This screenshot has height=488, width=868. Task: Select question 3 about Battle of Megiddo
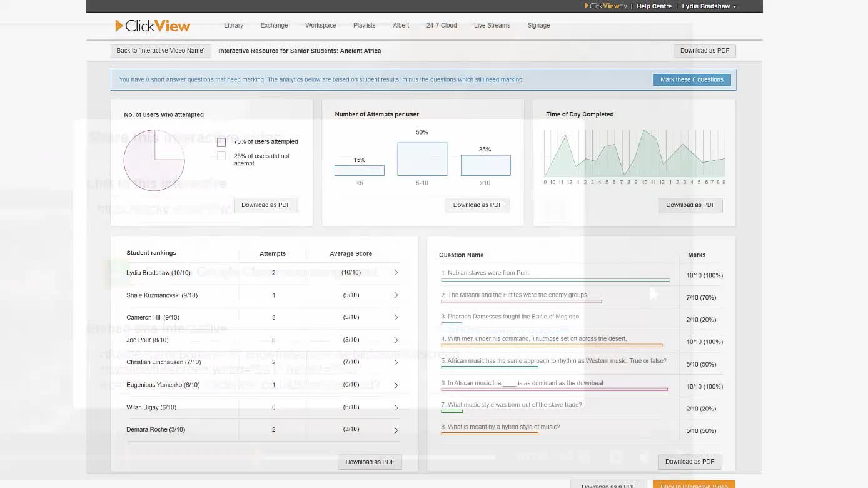511,317
